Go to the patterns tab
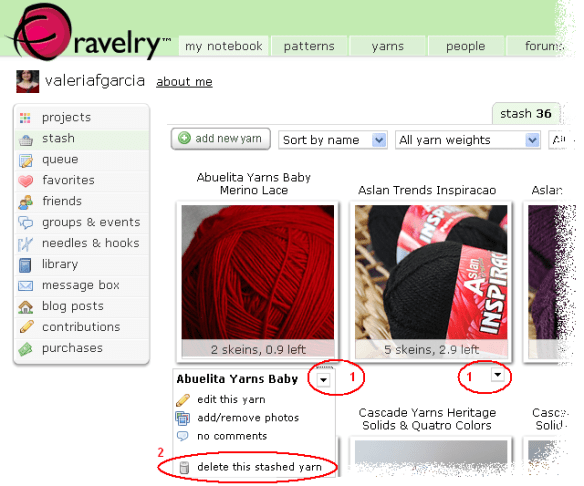Screen dimensions: 584x486 point(309,46)
